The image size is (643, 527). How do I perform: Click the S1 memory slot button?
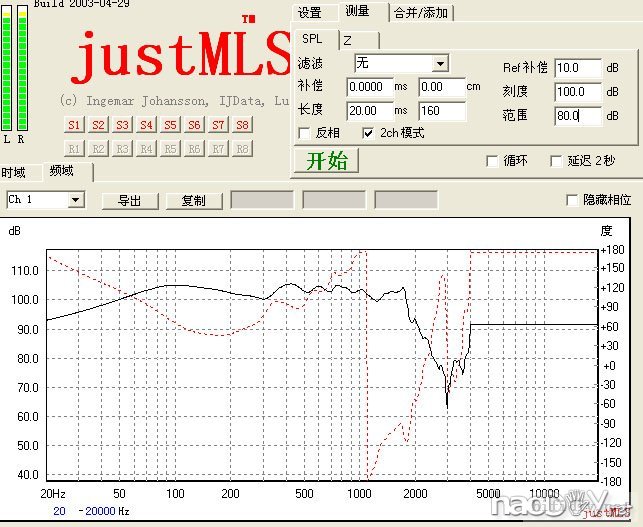click(74, 125)
